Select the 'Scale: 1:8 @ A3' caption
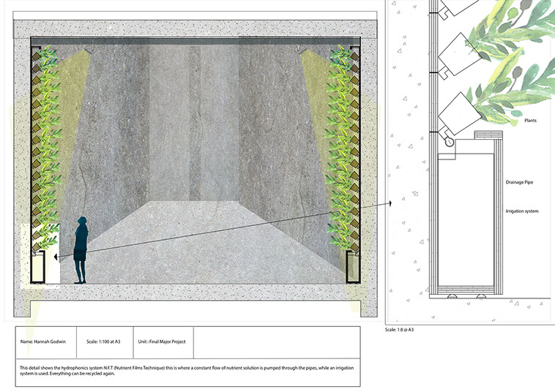Viewport: 555px width, 392px height. pos(408,330)
